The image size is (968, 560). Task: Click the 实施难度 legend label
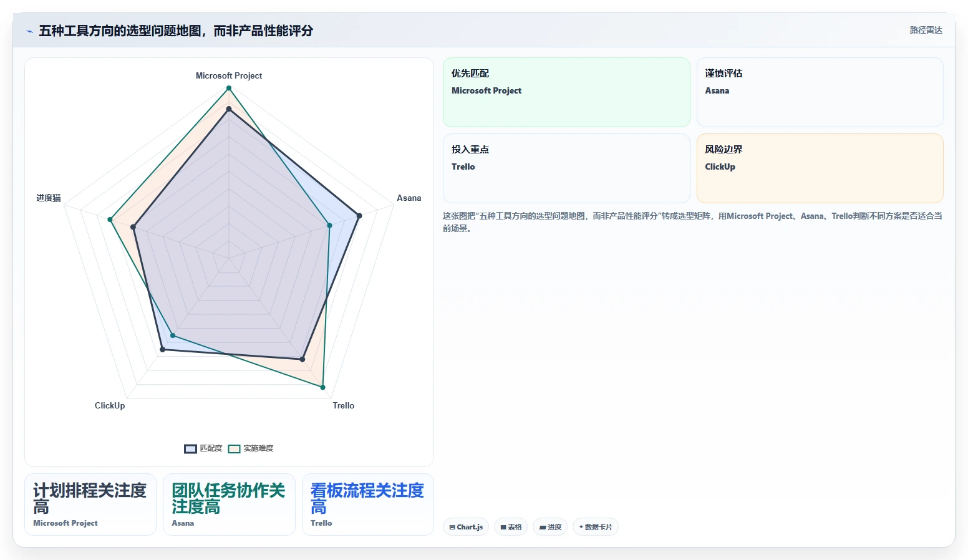point(258,448)
